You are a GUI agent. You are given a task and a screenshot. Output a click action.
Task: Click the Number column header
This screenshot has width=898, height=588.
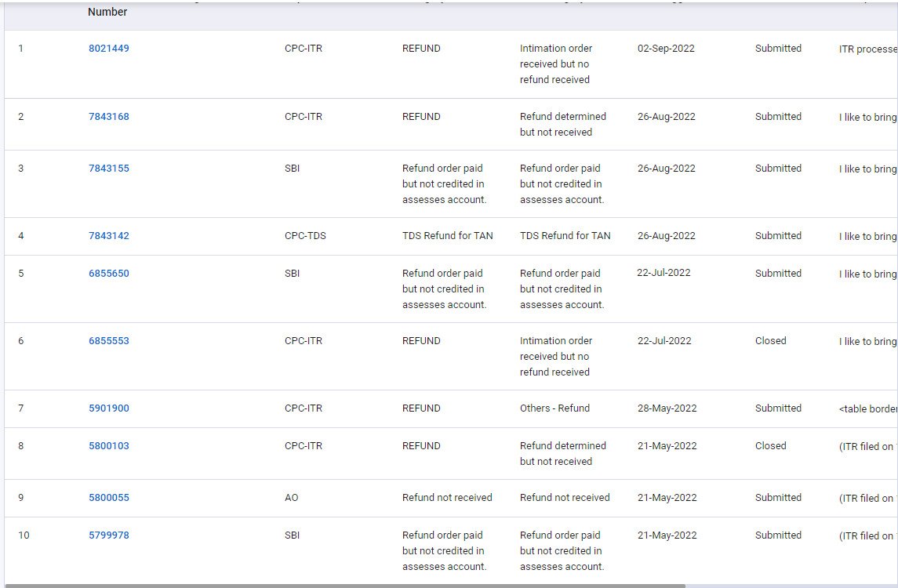(x=107, y=12)
